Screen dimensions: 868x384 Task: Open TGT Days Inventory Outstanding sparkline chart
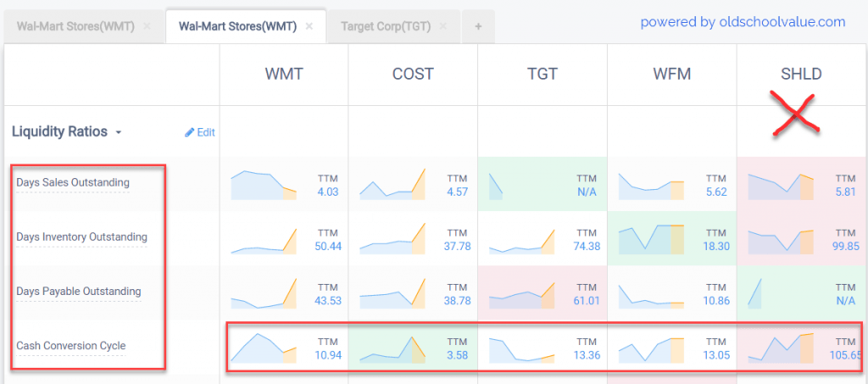(x=522, y=242)
